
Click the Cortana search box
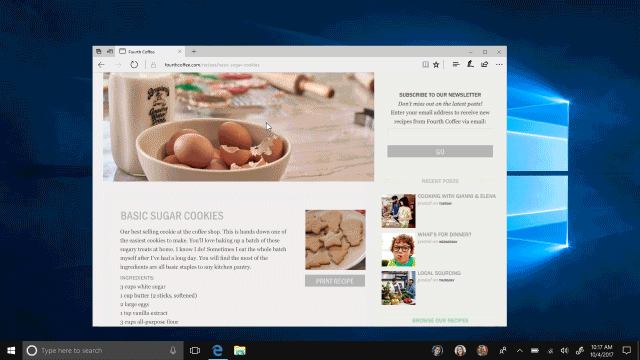point(103,350)
